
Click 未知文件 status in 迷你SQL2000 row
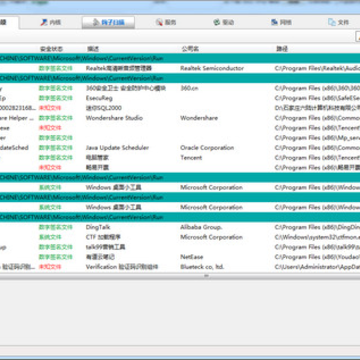pos(50,108)
